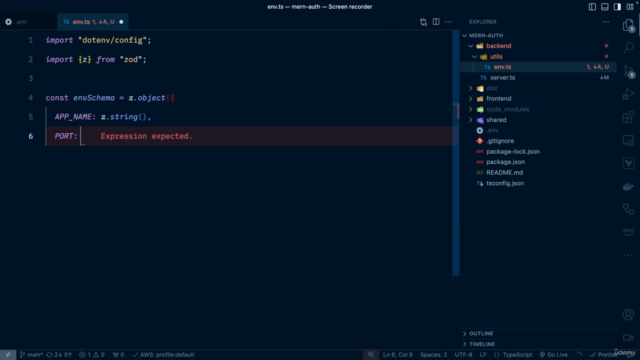Toggle the bottom panel visibility
640x360 pixels.
(x=604, y=7)
